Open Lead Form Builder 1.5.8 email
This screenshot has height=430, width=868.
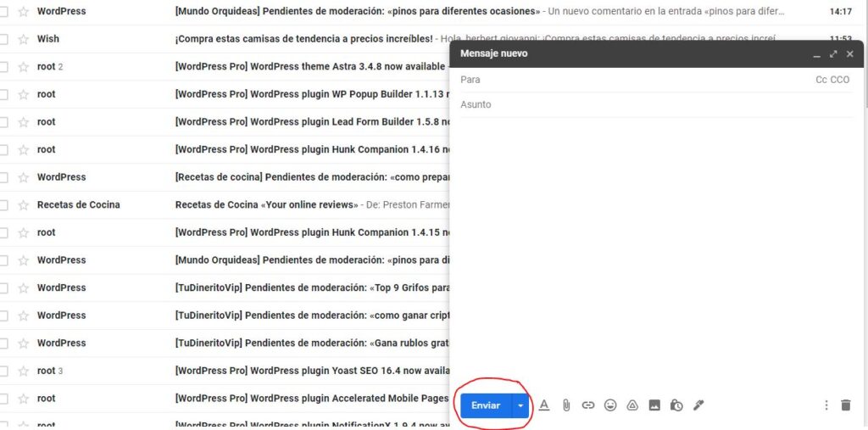click(312, 122)
